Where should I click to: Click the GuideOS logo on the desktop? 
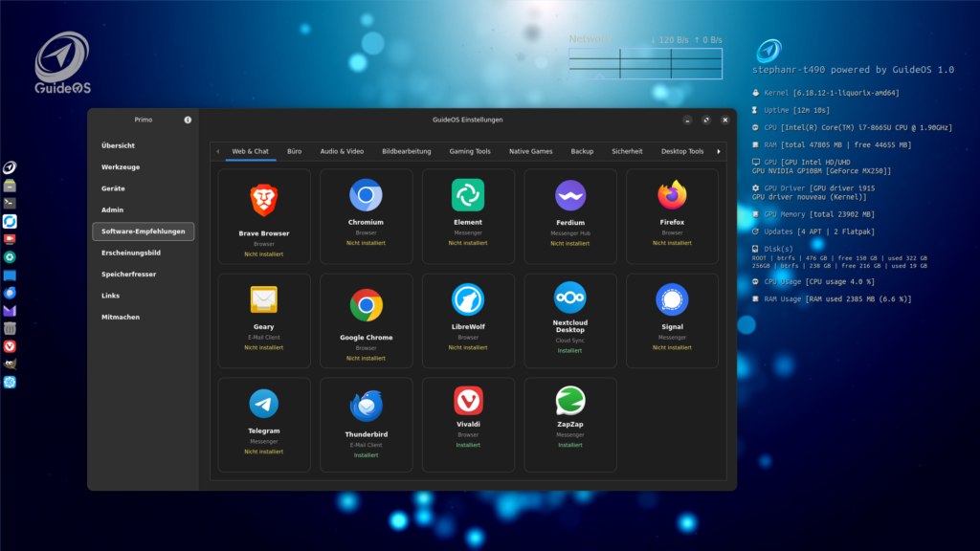(62, 63)
